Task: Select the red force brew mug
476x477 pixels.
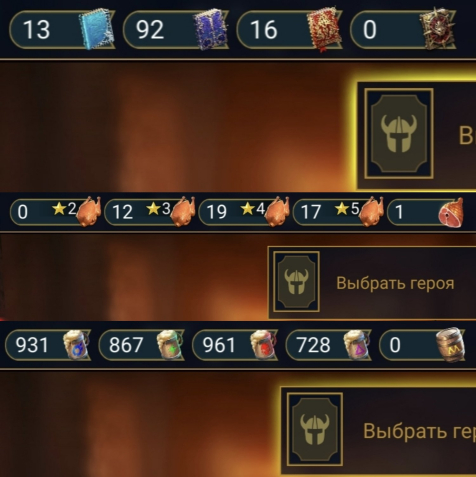Action: [x=263, y=345]
